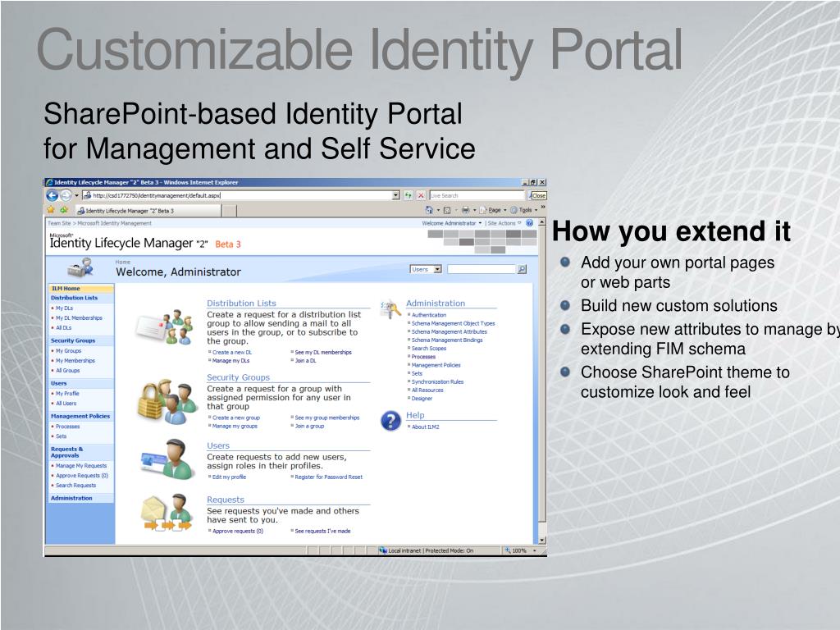Click inside the browser address bar
This screenshot has height=630, width=840.
(241, 195)
